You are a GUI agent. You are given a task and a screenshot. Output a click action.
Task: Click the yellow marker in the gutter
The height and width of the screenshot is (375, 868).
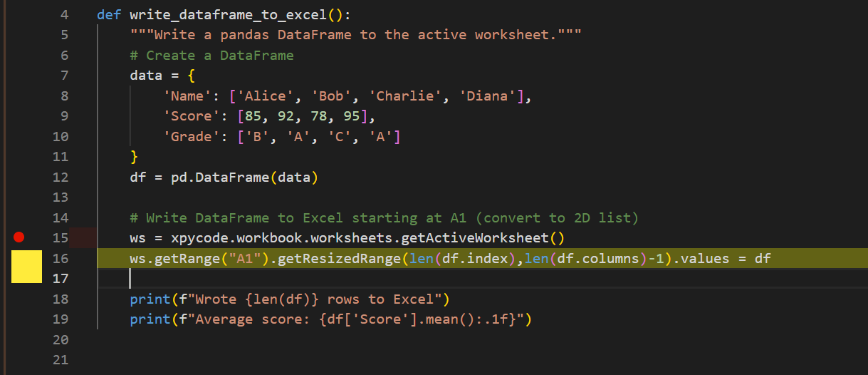[26, 266]
